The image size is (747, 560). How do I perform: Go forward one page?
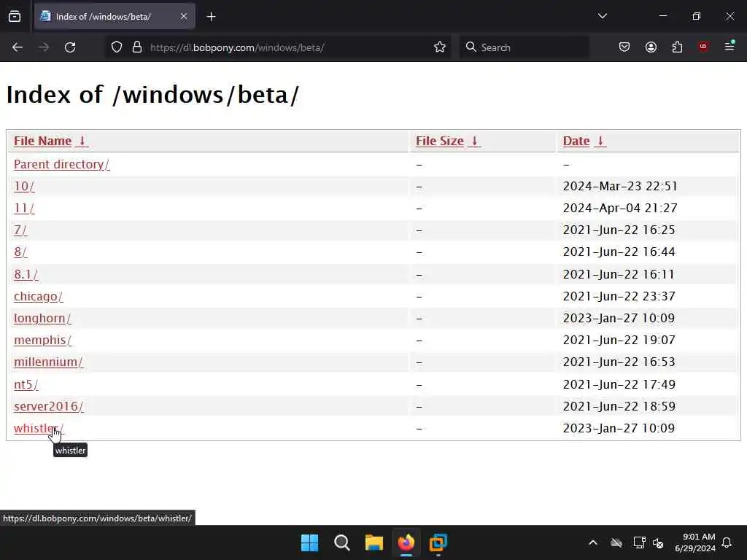tap(44, 47)
